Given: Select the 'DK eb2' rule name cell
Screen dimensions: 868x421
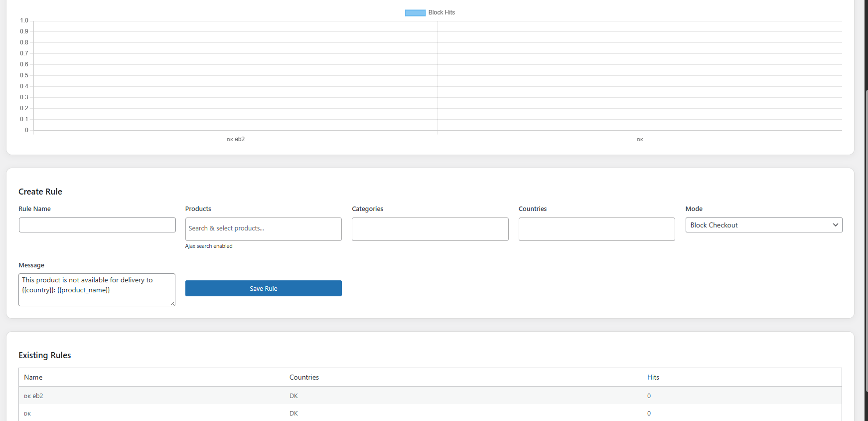Looking at the screenshot, I should (x=33, y=396).
